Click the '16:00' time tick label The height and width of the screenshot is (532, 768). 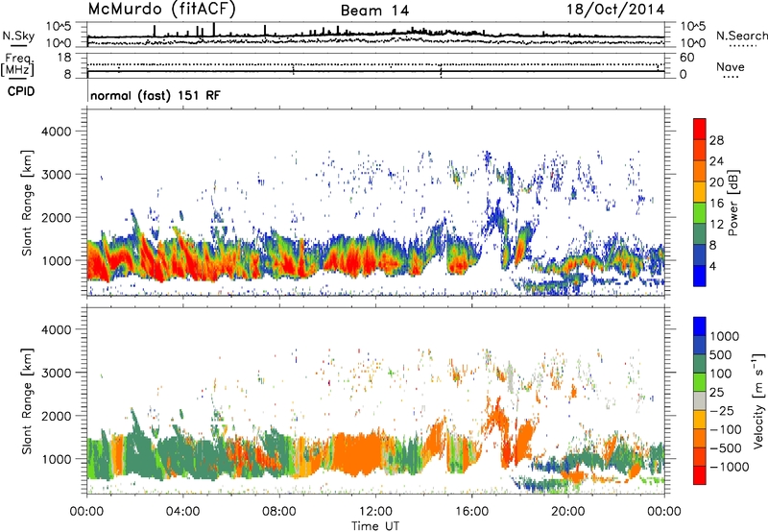[471, 512]
